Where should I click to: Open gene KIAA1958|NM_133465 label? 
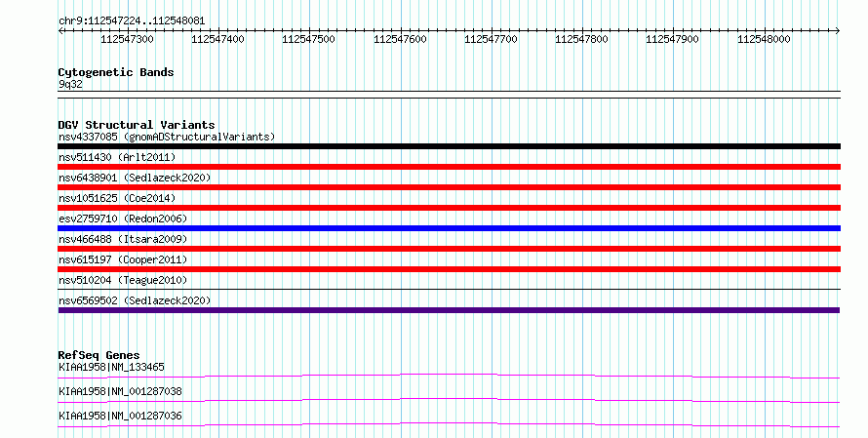(x=111, y=367)
